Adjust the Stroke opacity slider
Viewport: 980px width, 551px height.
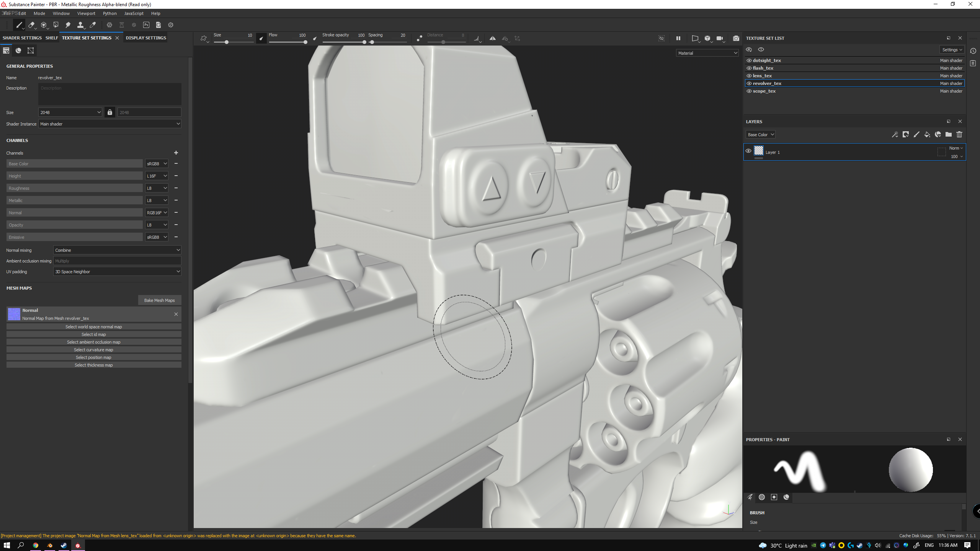point(344,42)
